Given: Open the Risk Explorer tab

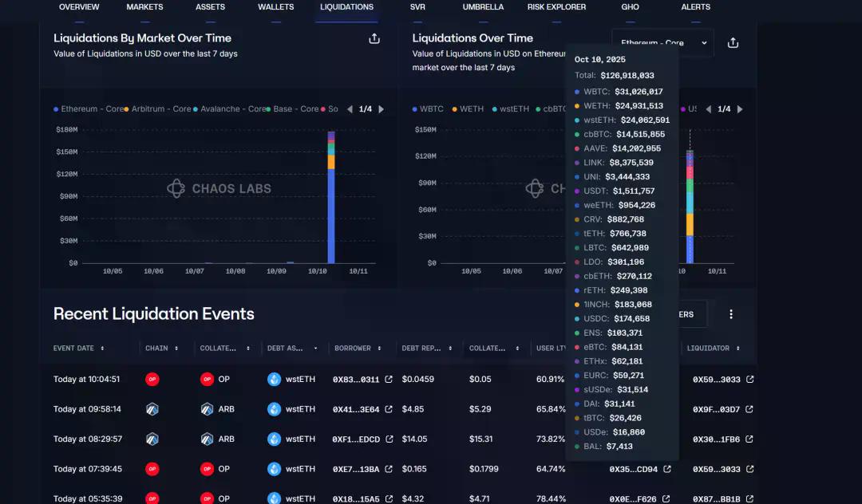Looking at the screenshot, I should click(556, 7).
